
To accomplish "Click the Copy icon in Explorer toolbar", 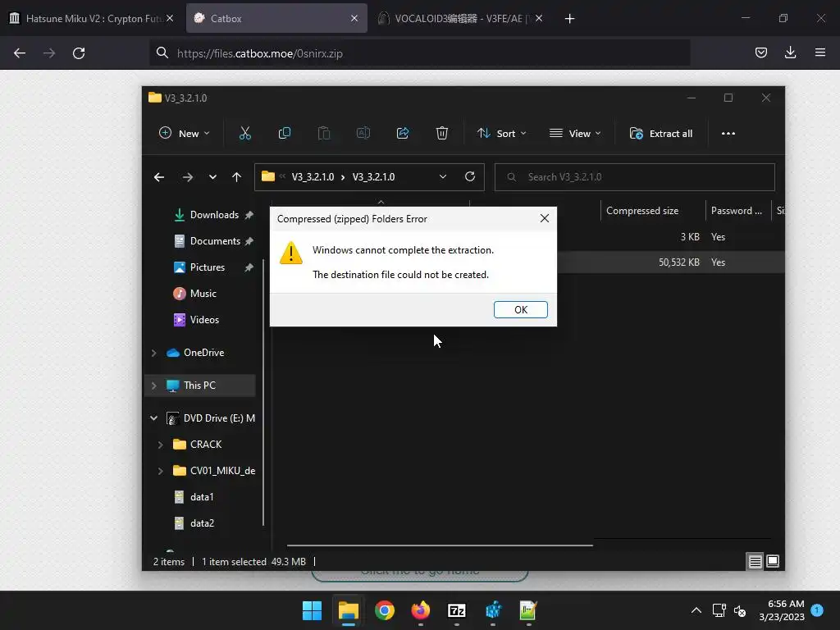I will click(285, 134).
